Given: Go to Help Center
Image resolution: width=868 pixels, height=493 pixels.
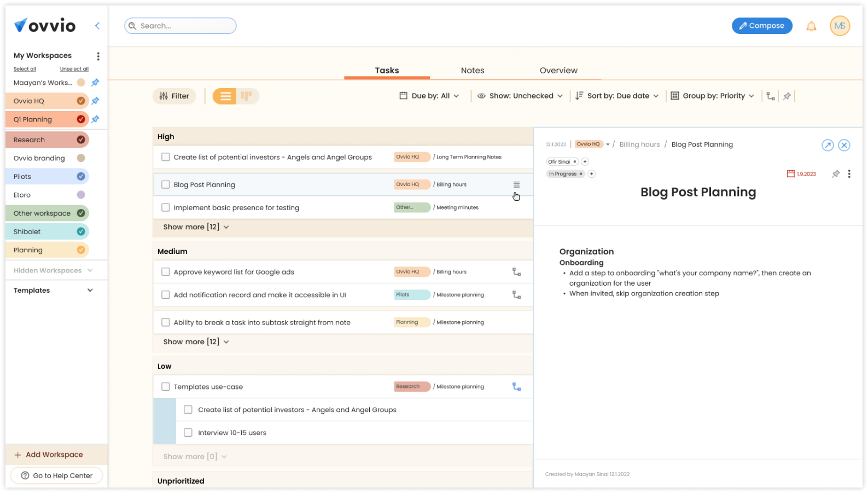Looking at the screenshot, I should (x=57, y=476).
